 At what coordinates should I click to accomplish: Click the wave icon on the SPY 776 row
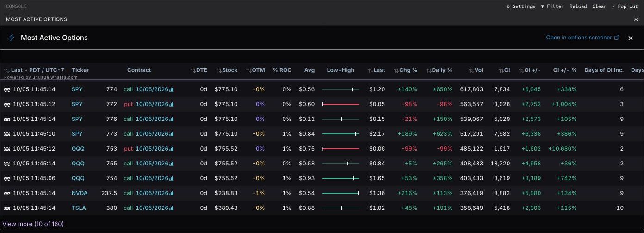point(7,119)
